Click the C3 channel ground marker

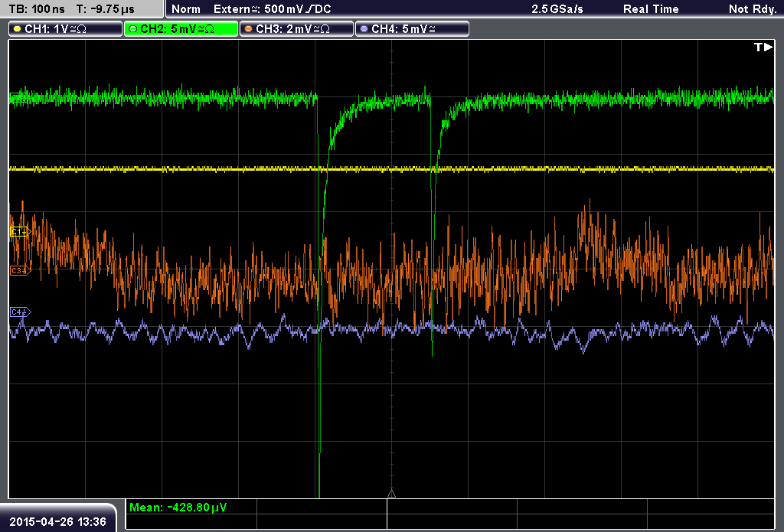(x=21, y=270)
